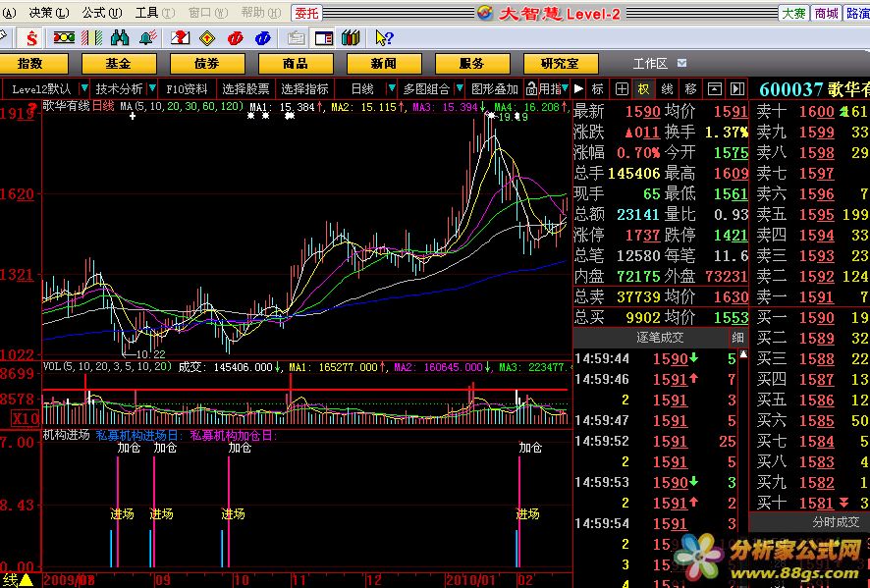This screenshot has height=588, width=870.
Task: Switch to the 基金 tab
Action: tap(119, 64)
